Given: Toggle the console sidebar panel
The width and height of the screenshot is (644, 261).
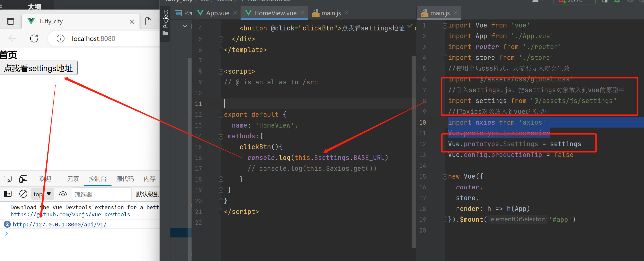Looking at the screenshot, I should click(x=8, y=194).
